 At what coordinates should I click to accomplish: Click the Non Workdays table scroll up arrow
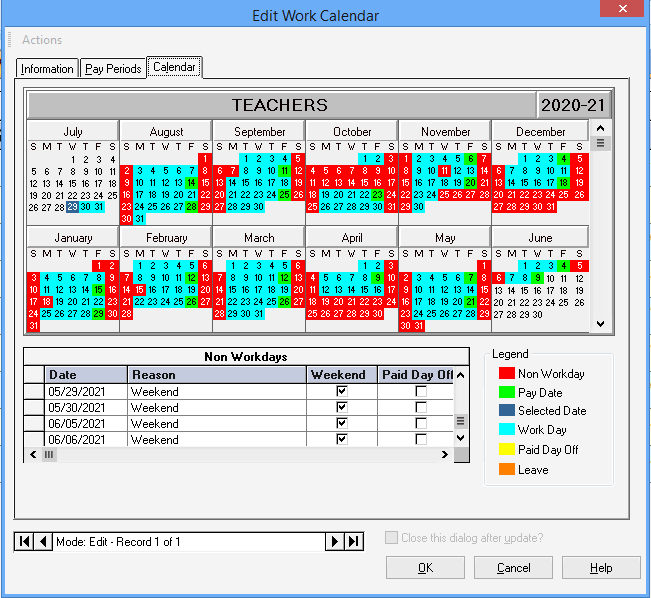(460, 375)
